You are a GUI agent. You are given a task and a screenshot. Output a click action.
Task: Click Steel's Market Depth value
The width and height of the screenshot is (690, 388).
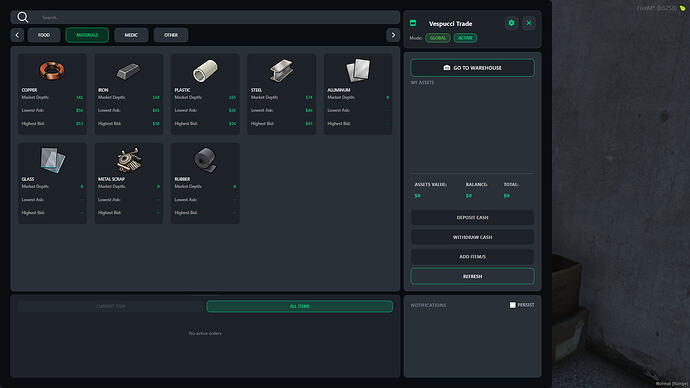click(309, 97)
